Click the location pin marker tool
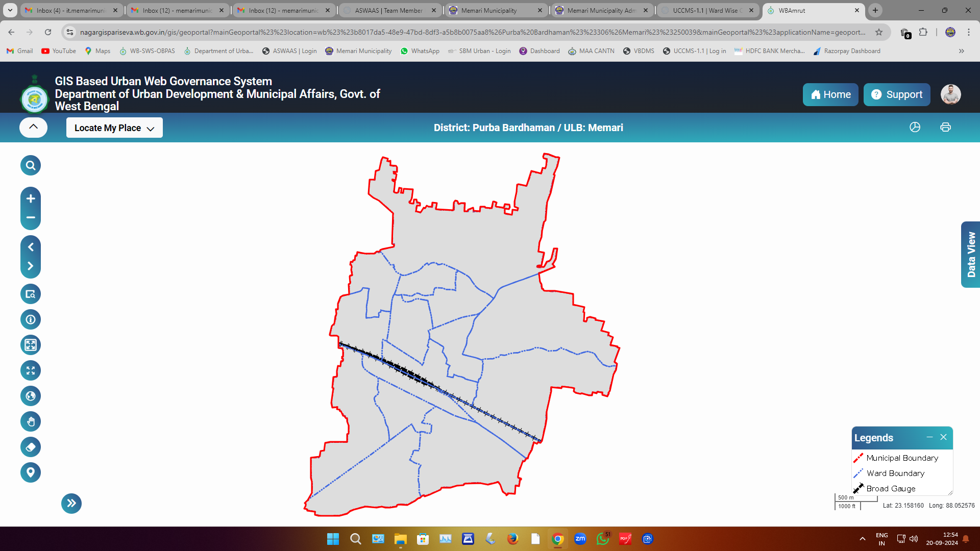The width and height of the screenshot is (980, 551). coord(31,472)
